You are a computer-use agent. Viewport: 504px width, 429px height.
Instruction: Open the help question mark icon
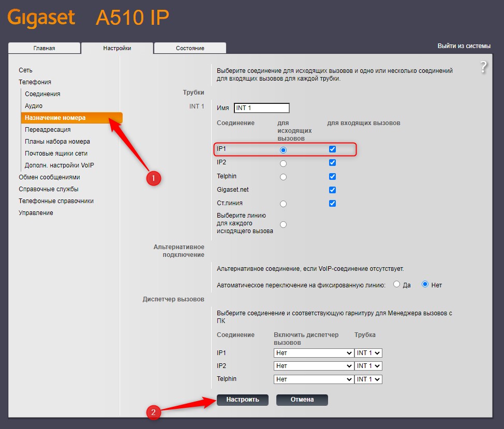[483, 67]
